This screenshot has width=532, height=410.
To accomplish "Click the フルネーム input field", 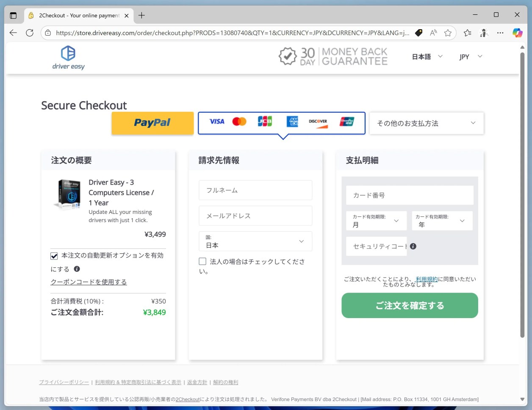I will pos(255,190).
